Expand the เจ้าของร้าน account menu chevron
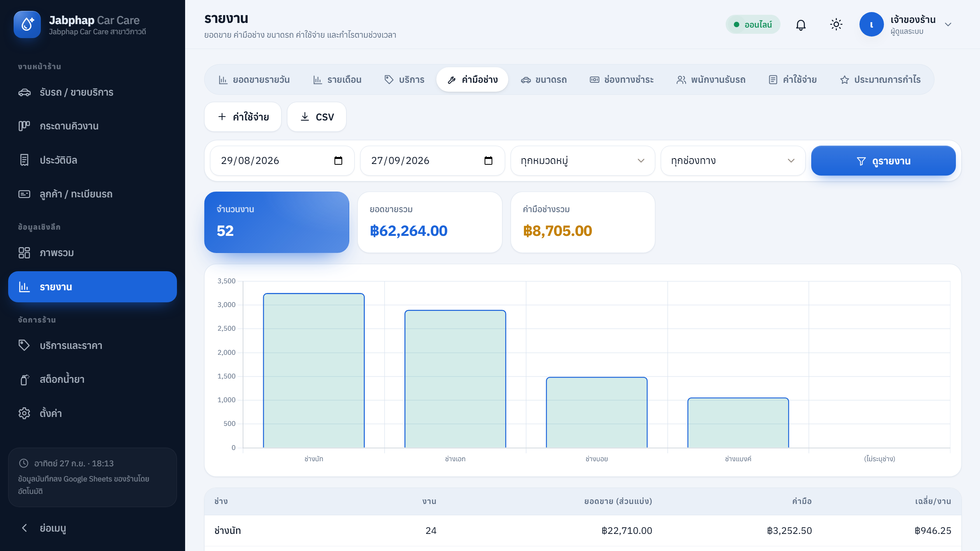 pos(948,24)
